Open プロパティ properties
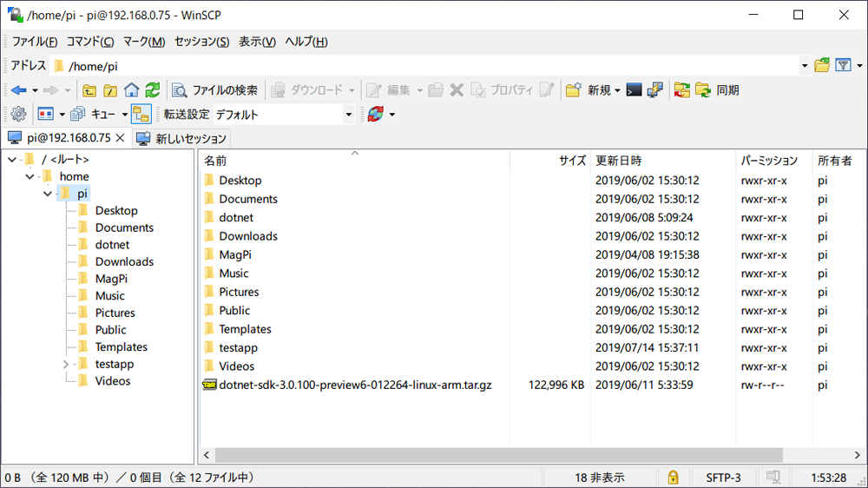868x488 pixels. (x=502, y=90)
